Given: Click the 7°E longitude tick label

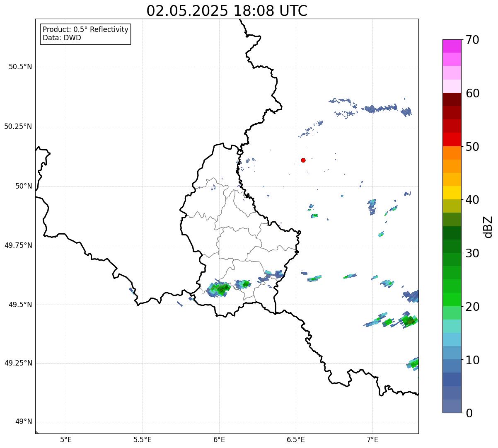Looking at the screenshot, I should (x=372, y=440).
